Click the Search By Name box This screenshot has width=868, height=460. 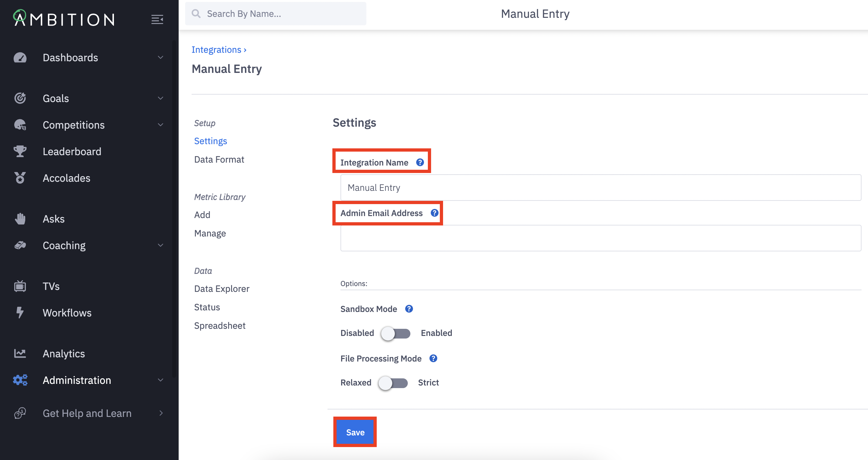(x=276, y=14)
